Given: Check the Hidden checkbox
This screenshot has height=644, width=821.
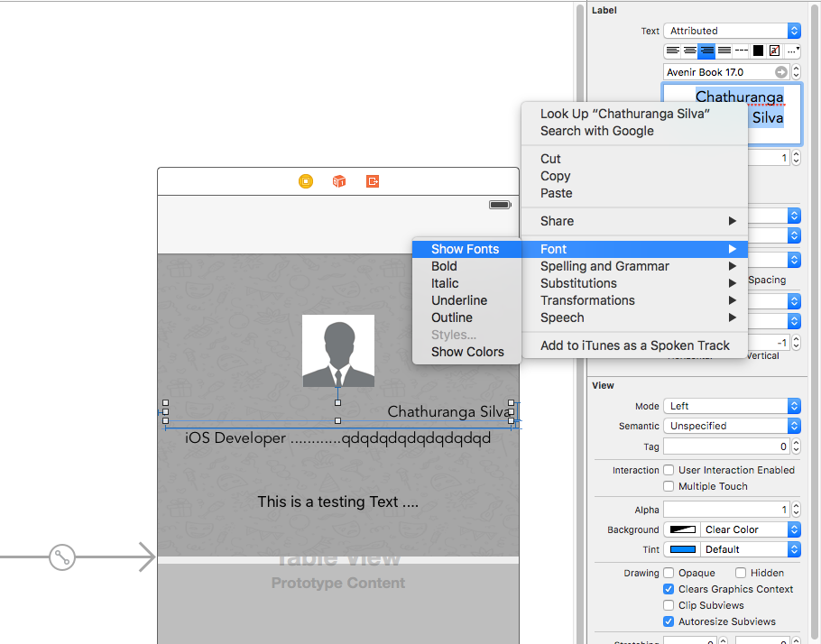Looking at the screenshot, I should (741, 573).
